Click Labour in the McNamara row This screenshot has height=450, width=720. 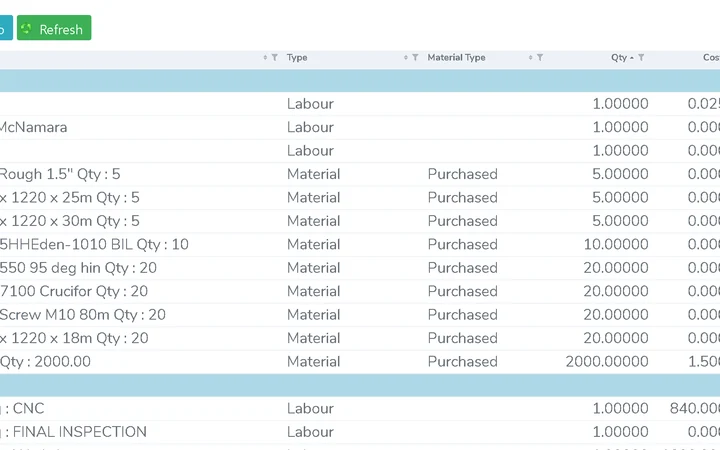[x=310, y=127]
